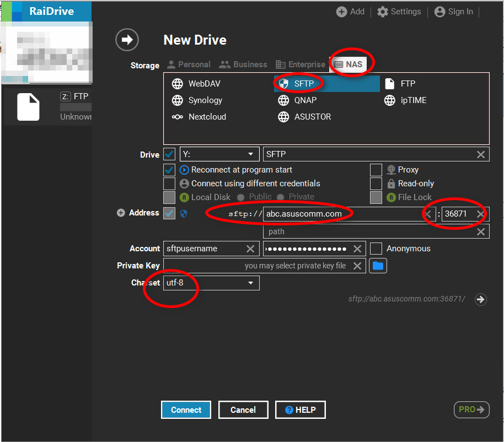Image resolution: width=504 pixels, height=442 pixels.
Task: Toggle the Address secure checkbox
Action: (169, 213)
